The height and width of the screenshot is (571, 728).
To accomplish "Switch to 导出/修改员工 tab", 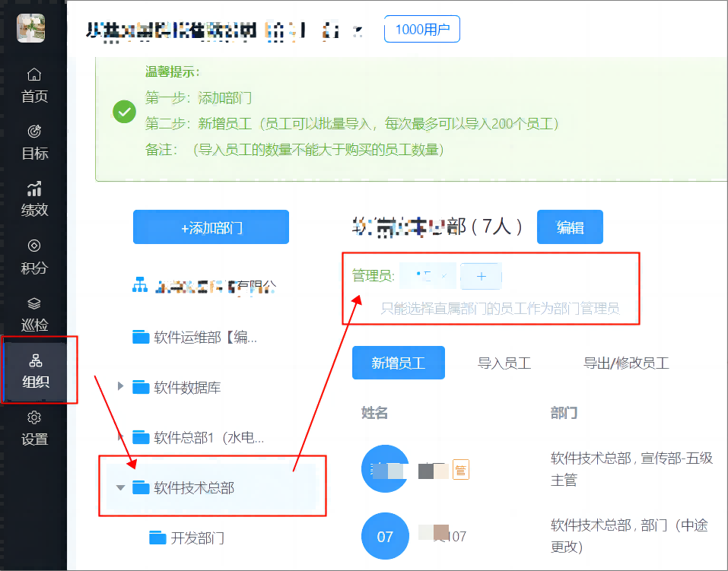I will coord(625,363).
